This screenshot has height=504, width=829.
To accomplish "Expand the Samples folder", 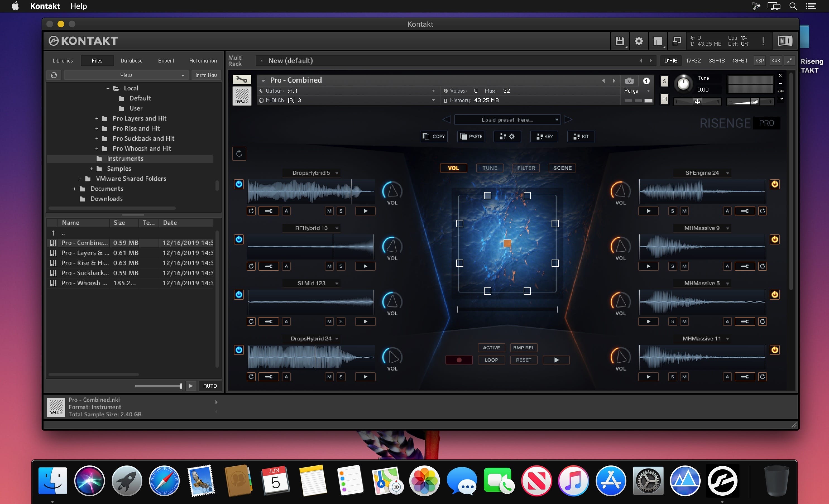I will pyautogui.click(x=91, y=169).
